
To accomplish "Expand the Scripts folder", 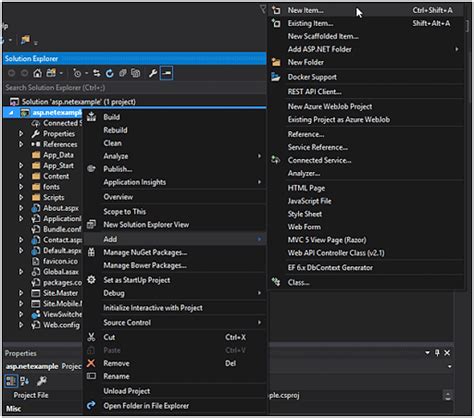I will point(21,197).
